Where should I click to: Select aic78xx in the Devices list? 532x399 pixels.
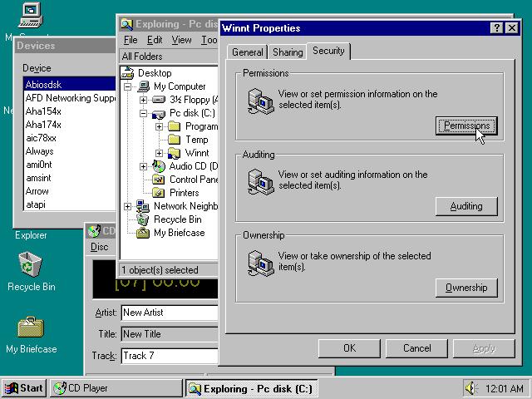70,138
